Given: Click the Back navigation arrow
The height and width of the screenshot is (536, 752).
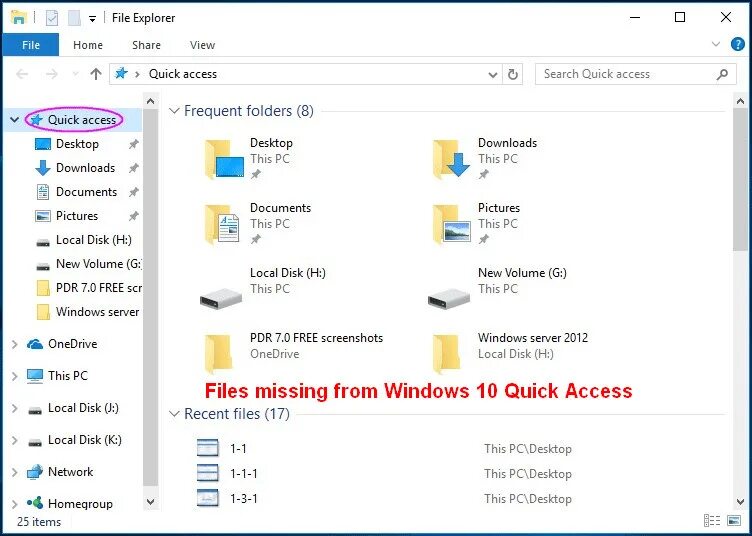Looking at the screenshot, I should tap(22, 74).
